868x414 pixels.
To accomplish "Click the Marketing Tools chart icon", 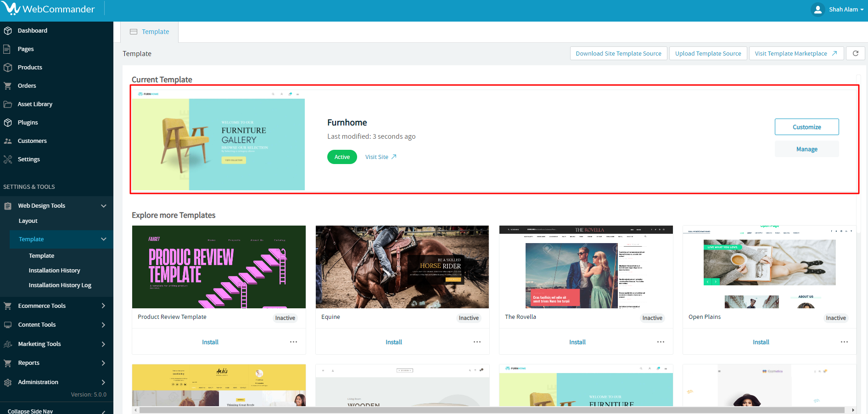I will click(x=8, y=344).
